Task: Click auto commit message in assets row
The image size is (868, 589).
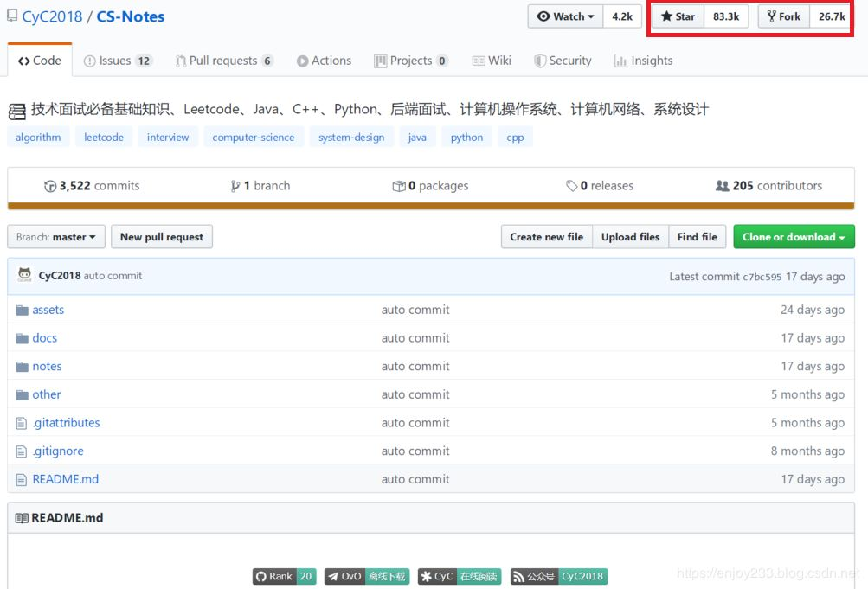Action: pos(415,310)
